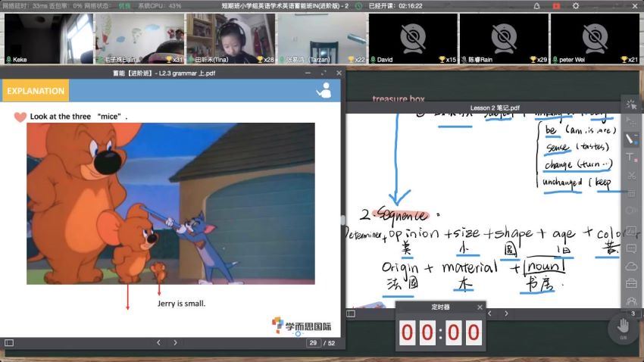Click the clock icon beside class time
Screen dimensions: 644x362
(x=358, y=6)
